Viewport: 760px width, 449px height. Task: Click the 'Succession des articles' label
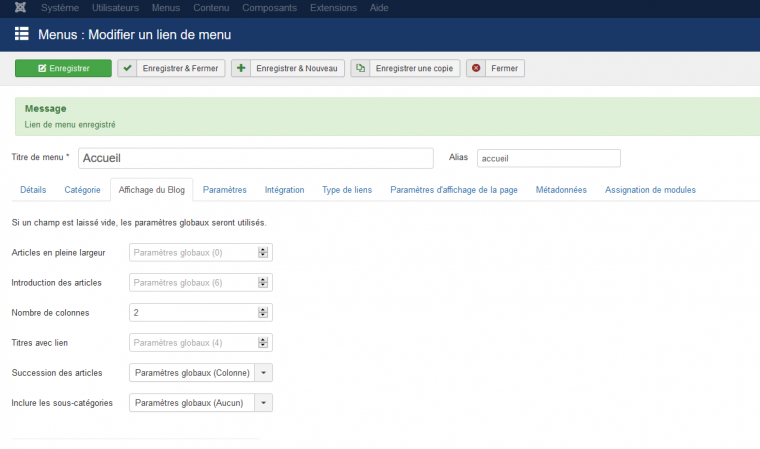pyautogui.click(x=57, y=373)
